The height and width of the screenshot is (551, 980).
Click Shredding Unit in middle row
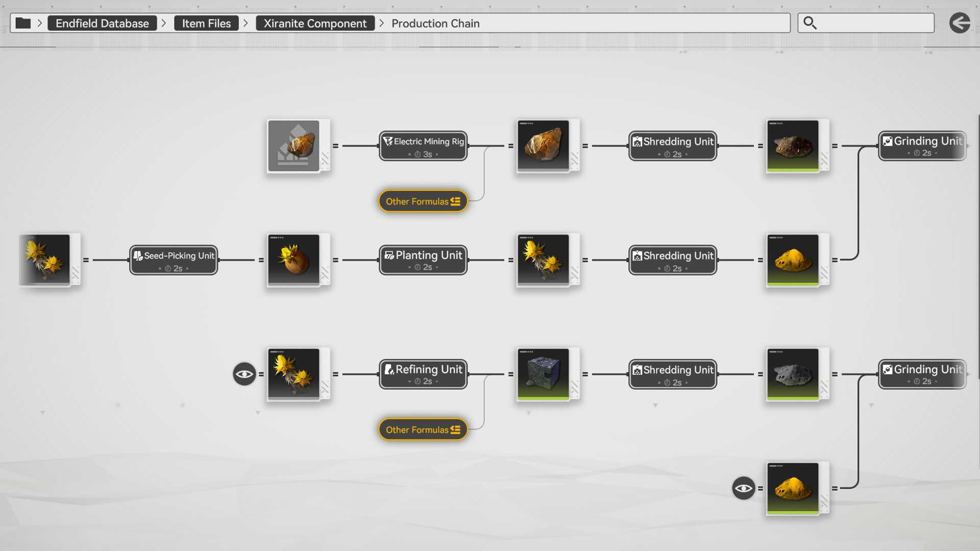coord(673,260)
